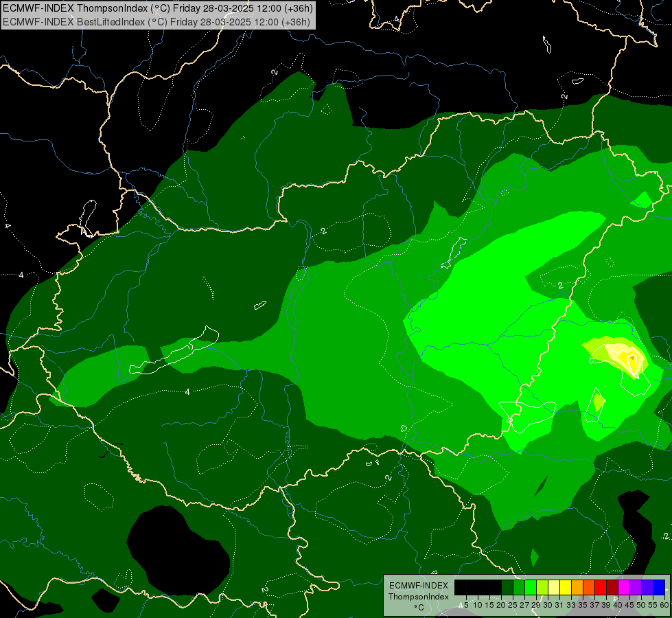
Task: Click the BestLiftedIndex title line
Action: click(x=156, y=22)
